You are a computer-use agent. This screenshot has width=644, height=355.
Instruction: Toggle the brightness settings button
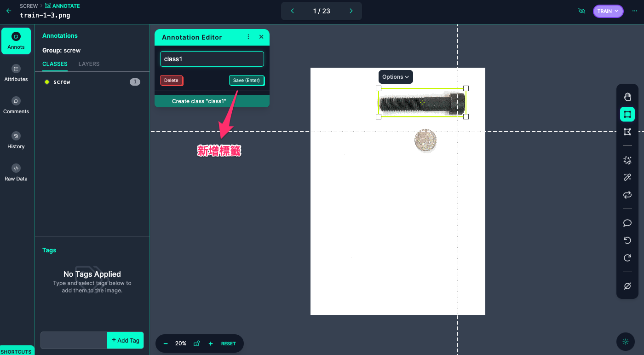625,342
